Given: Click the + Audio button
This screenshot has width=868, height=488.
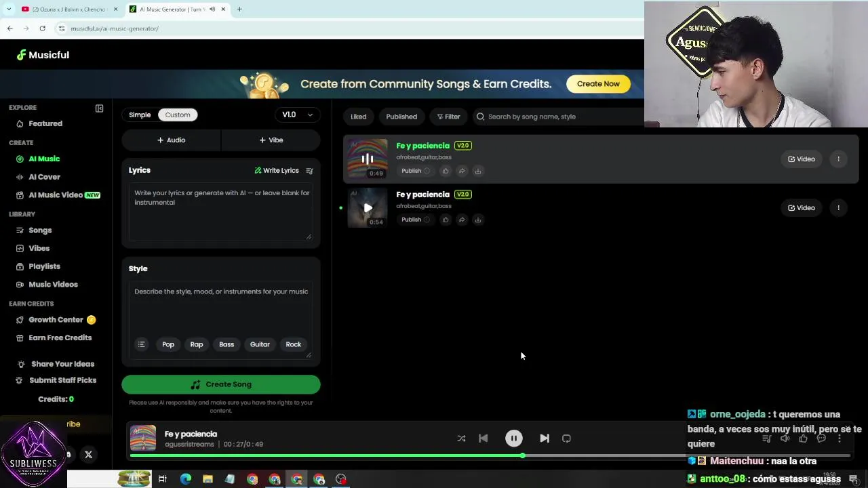Looking at the screenshot, I should [171, 140].
